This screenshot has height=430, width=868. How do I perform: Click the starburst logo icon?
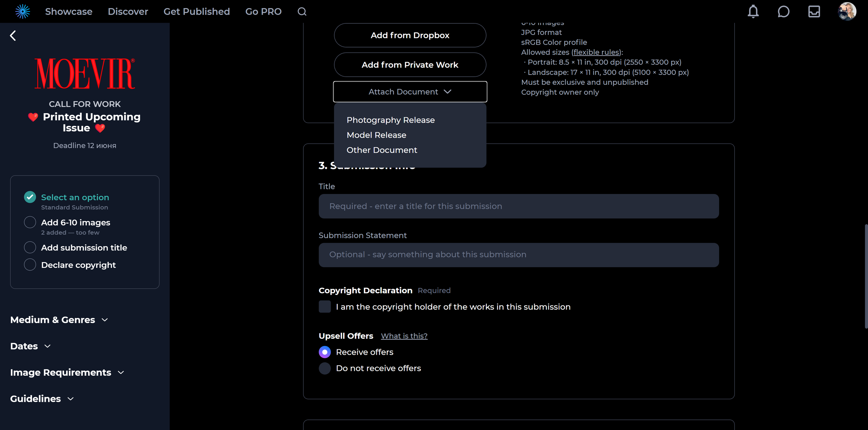click(x=23, y=12)
